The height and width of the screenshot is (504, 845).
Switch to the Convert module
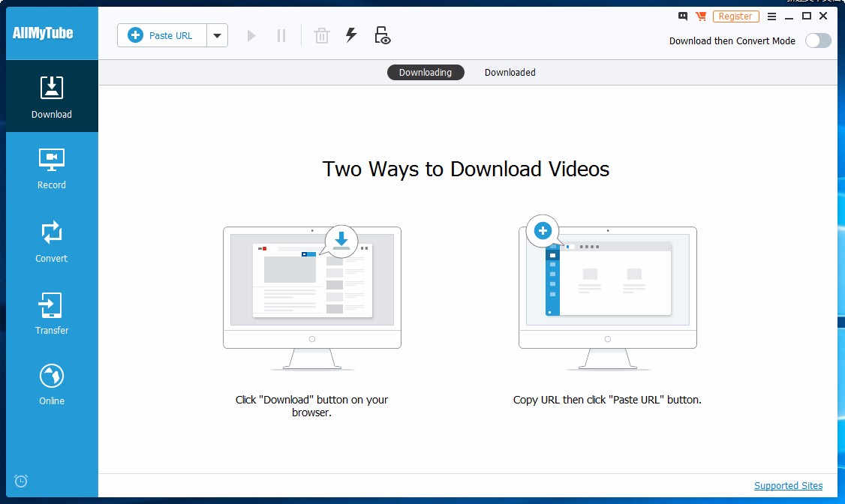click(x=52, y=241)
